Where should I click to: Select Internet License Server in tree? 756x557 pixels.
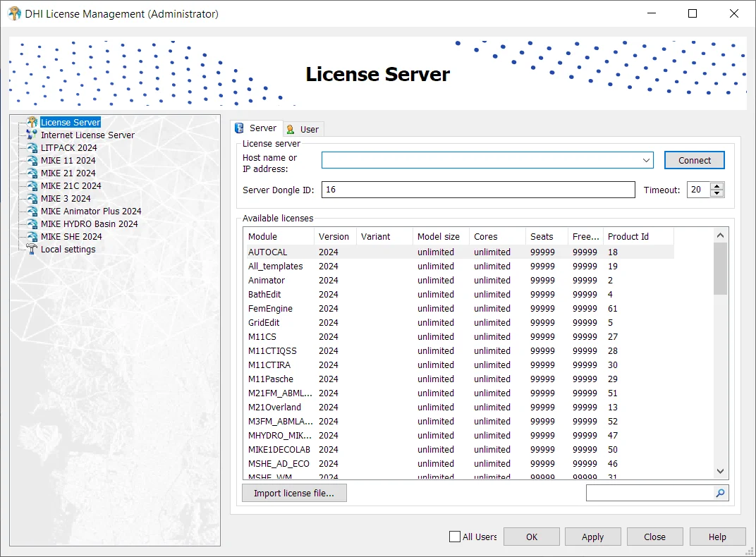[87, 135]
